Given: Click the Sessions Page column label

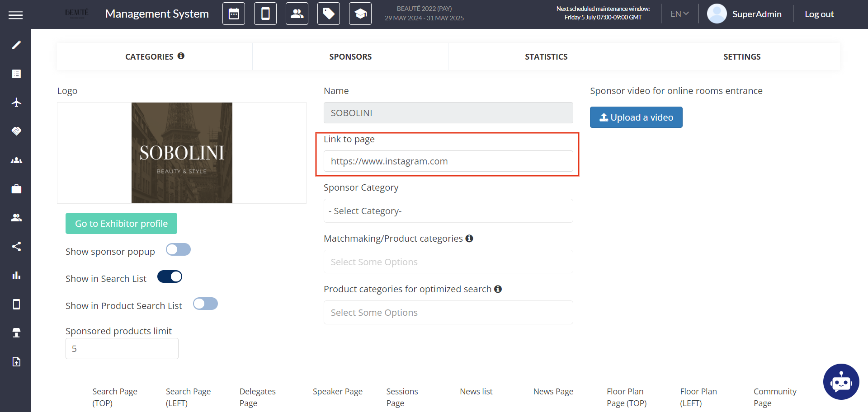Looking at the screenshot, I should tap(402, 397).
